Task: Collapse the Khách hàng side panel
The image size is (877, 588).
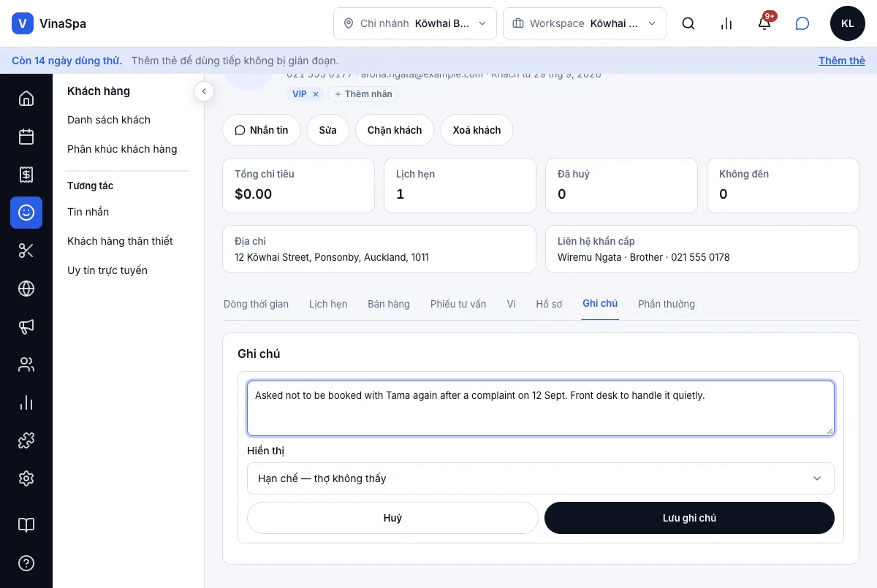Action: tap(203, 91)
